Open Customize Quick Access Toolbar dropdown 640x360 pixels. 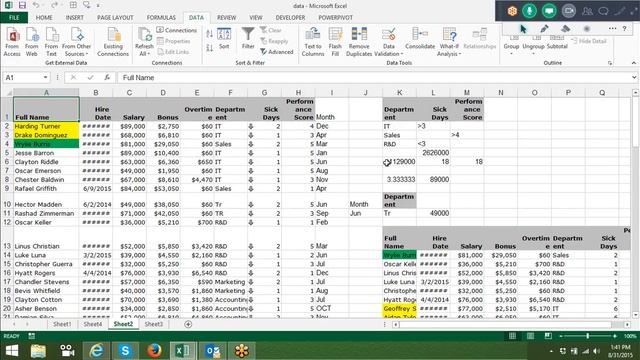98,6
